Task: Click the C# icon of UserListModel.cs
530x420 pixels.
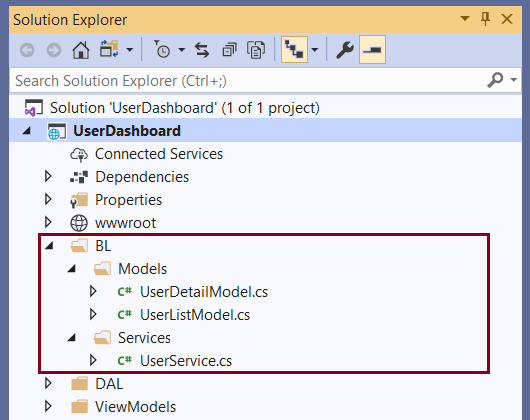Action: pos(125,315)
